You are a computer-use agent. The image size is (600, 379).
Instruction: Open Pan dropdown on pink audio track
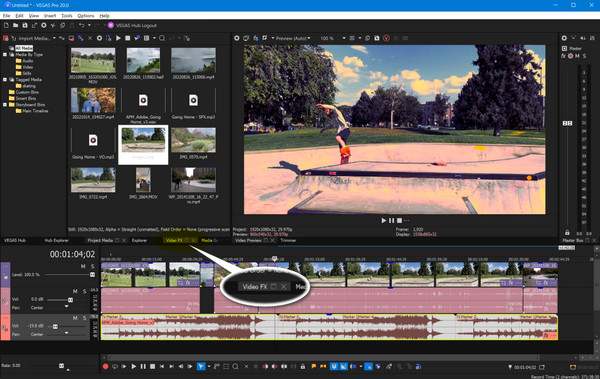pos(67,307)
